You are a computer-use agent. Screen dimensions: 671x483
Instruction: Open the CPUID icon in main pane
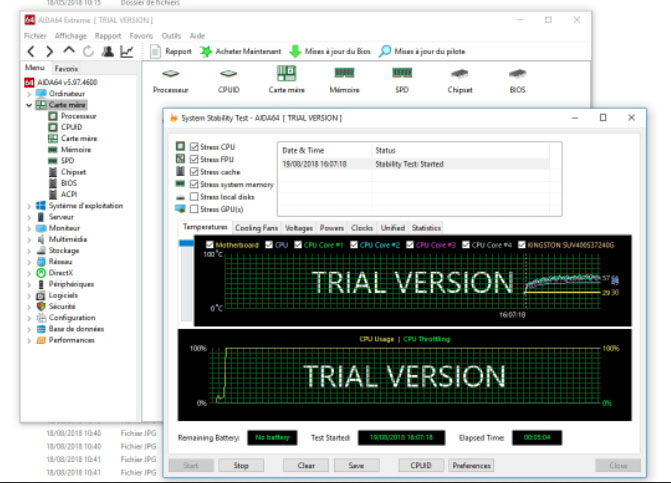coord(229,80)
